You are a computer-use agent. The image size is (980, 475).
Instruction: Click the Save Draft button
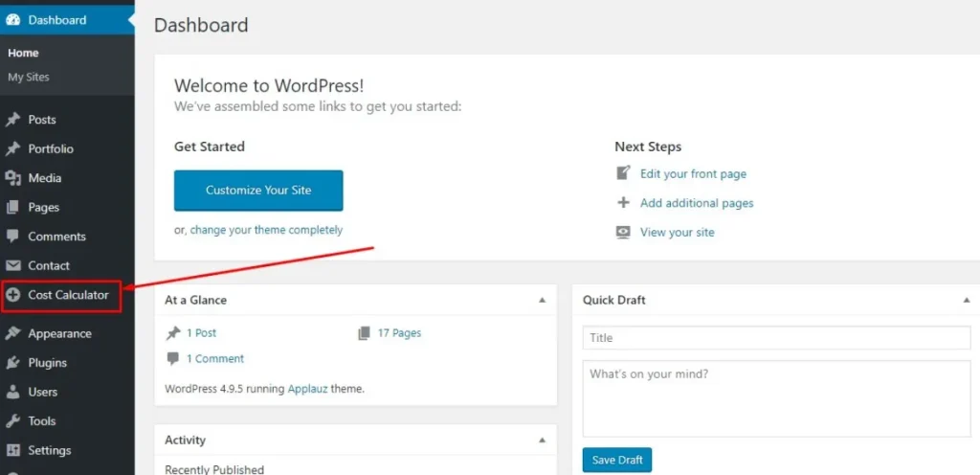pos(617,460)
